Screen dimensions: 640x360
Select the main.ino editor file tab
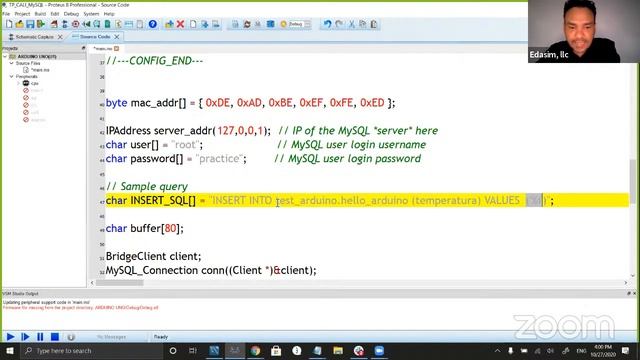(102, 49)
